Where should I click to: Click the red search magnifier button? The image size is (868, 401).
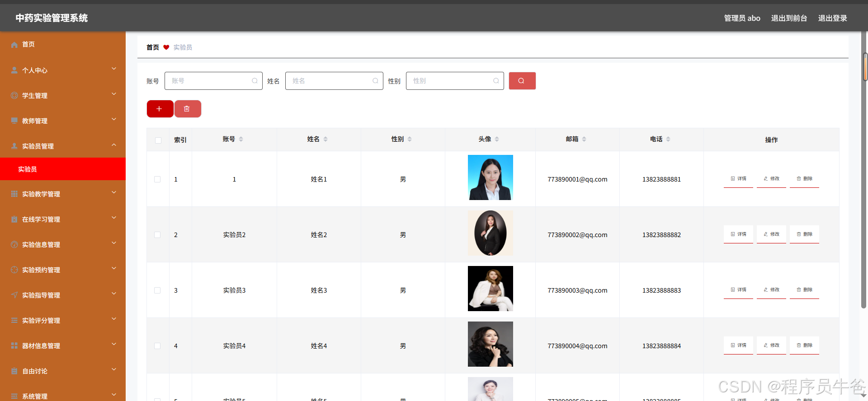point(522,81)
